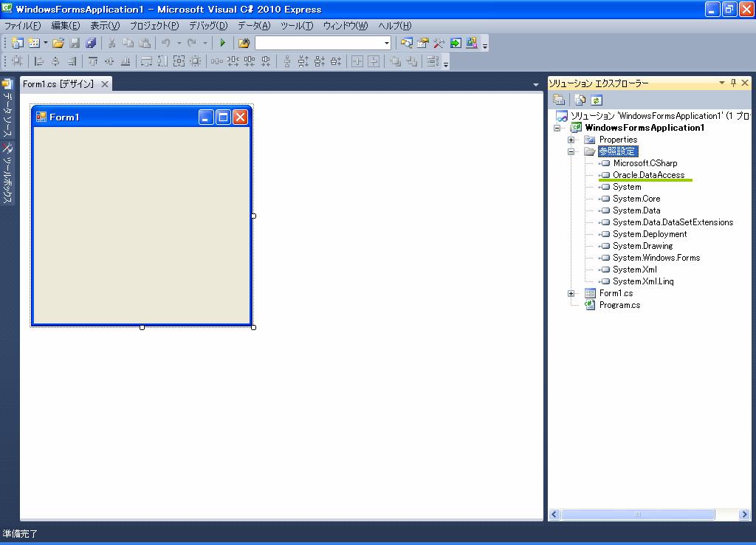Open Solution Explorer from the toolbar icon
This screenshot has height=545, width=756.
(407, 44)
